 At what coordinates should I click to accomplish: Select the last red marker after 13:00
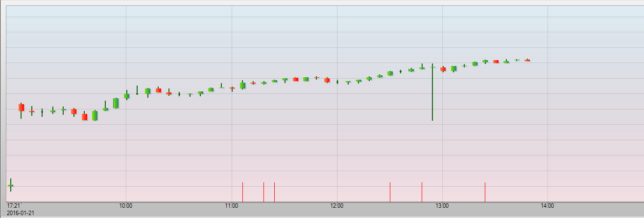point(485,192)
